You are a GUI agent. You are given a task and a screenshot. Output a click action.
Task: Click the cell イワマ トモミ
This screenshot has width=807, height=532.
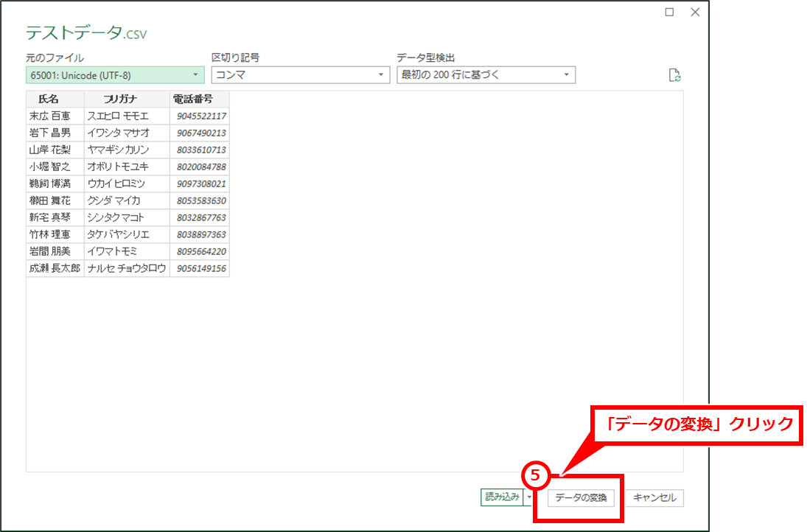[127, 252]
